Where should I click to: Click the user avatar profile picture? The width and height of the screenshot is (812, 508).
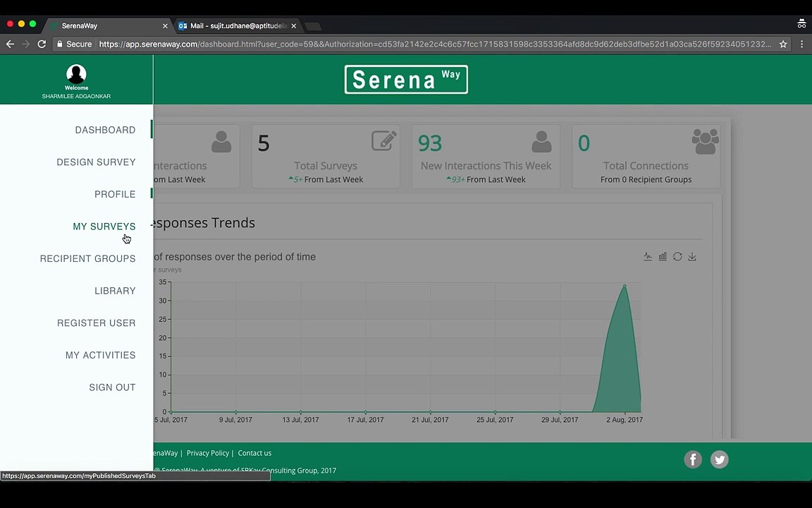76,74
